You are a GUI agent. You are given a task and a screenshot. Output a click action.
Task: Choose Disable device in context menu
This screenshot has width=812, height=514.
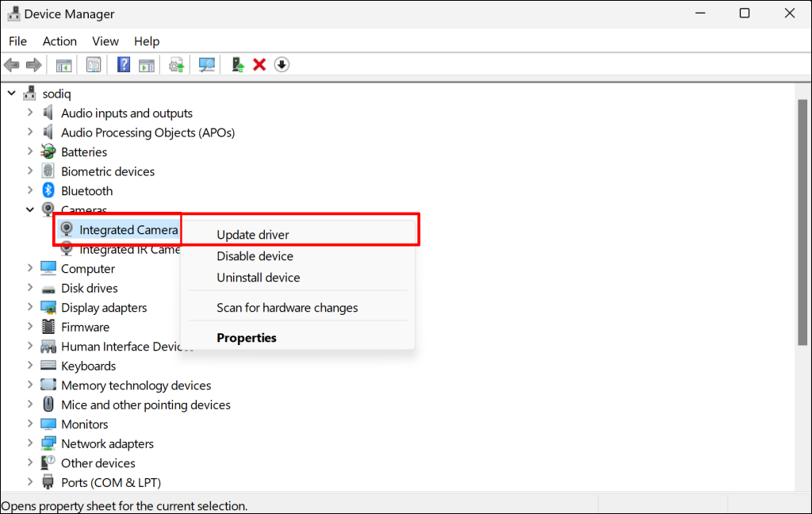[x=298, y=256]
